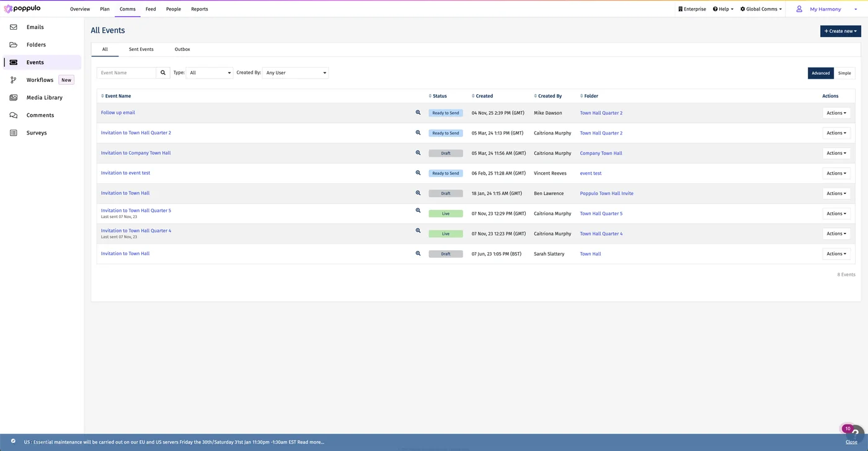Open the Company Town Hall folder link
The image size is (868, 451).
point(601,153)
